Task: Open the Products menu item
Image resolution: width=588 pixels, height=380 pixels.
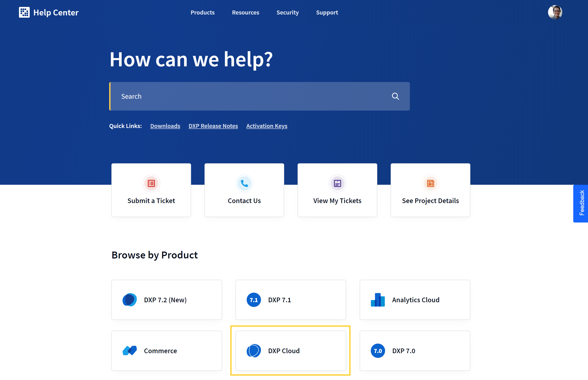Action: pyautogui.click(x=203, y=12)
